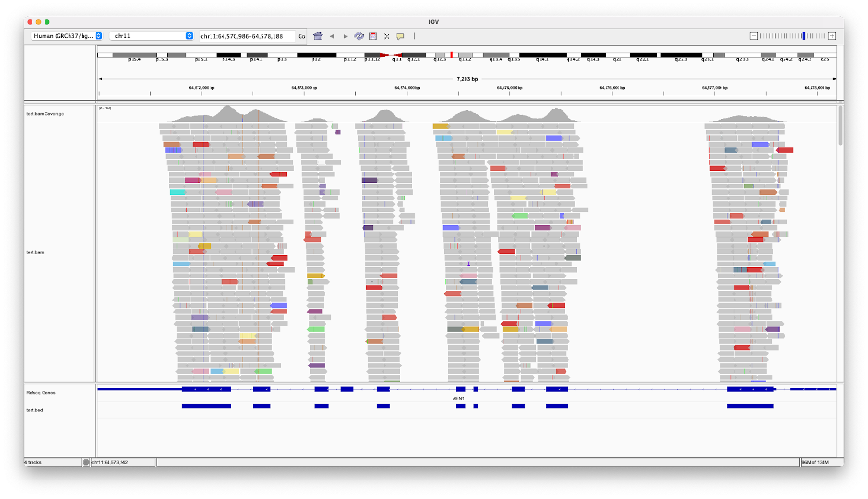Go forward to the next locus
Screen dimensions: 868x499
tap(346, 36)
